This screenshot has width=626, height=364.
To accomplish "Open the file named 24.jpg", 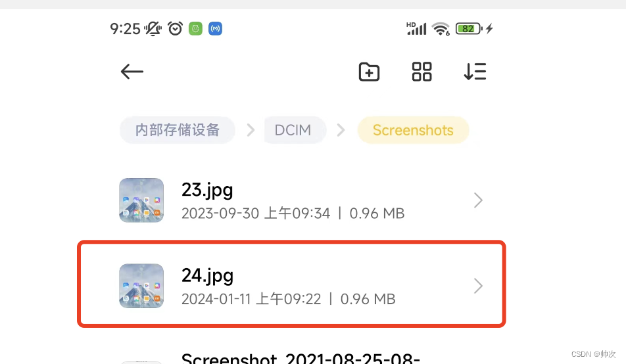I will [x=291, y=284].
